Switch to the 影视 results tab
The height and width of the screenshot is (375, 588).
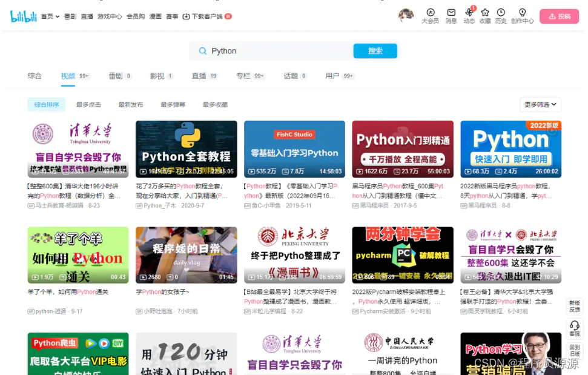tap(162, 76)
